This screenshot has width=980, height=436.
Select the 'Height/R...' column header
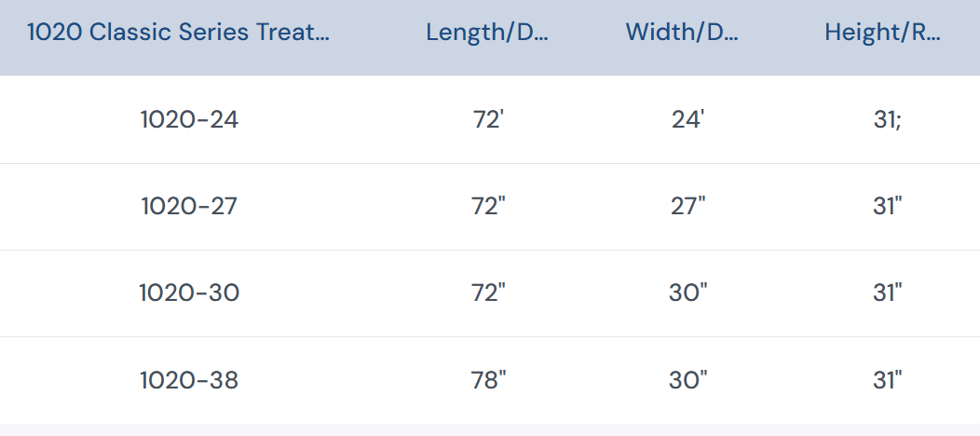(882, 33)
